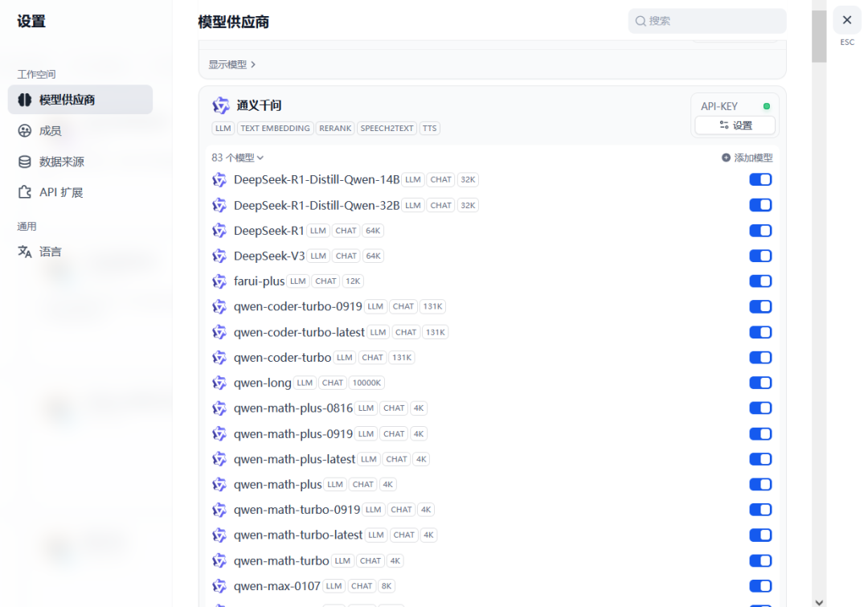The width and height of the screenshot is (868, 607).
Task: Toggle off the DeepSeek-V3 model
Action: [760, 256]
